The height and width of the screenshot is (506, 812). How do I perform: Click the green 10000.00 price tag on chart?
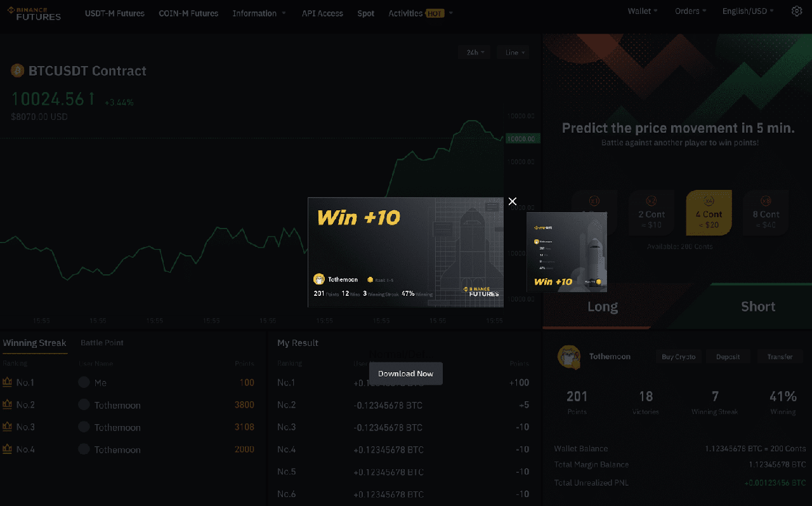[x=523, y=138]
